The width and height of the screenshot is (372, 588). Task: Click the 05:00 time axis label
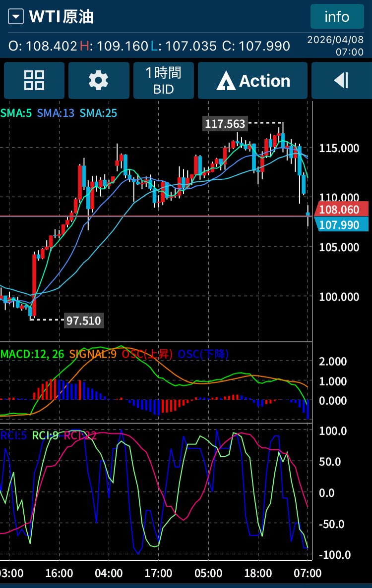[x=208, y=573]
